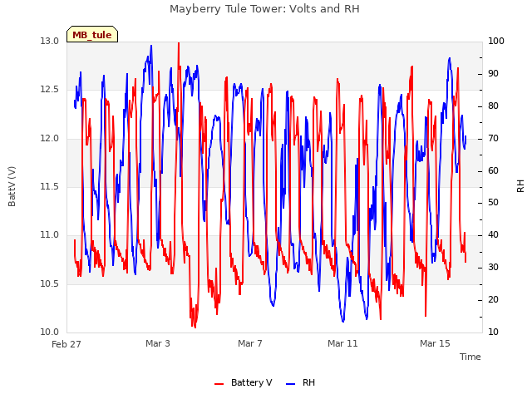Click the 13.0 voltage tick label
This screenshot has width=532, height=399.
[50, 41]
